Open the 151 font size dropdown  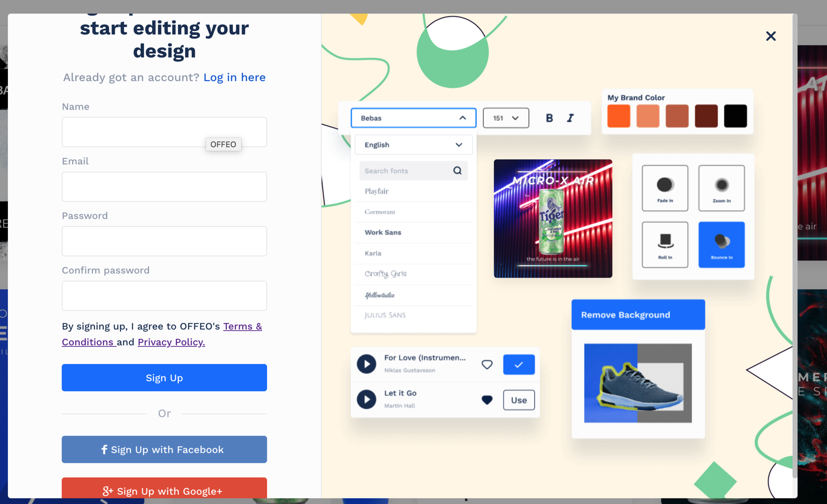pyautogui.click(x=506, y=118)
